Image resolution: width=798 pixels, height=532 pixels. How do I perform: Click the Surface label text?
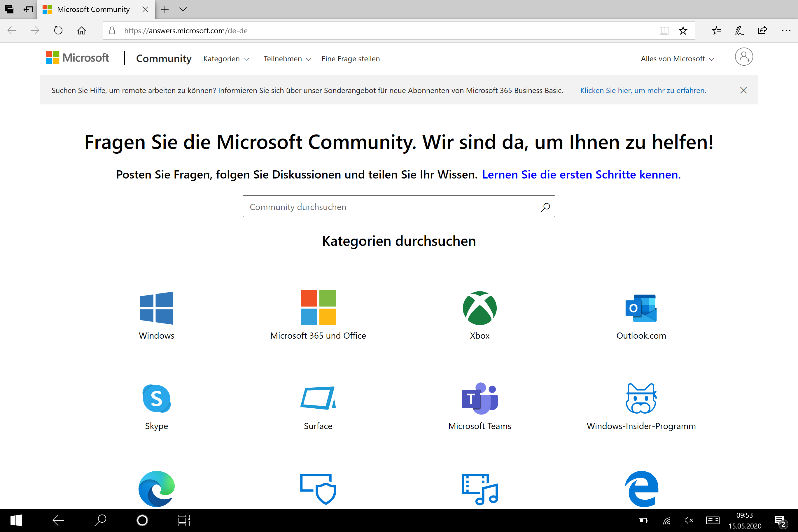pyautogui.click(x=318, y=426)
